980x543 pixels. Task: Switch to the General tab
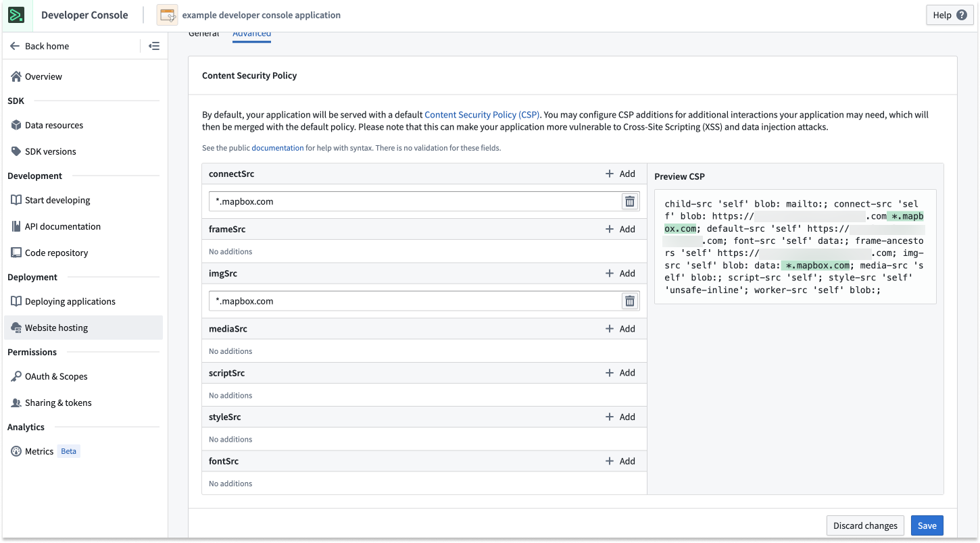coord(203,34)
